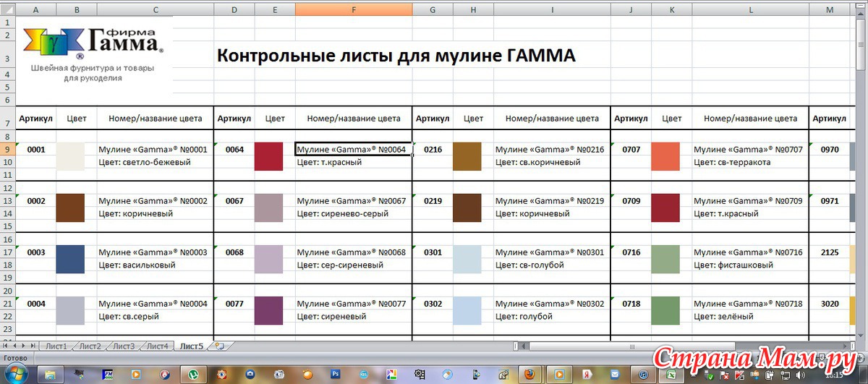Insert a new worksheet using tab icon

pos(220,346)
